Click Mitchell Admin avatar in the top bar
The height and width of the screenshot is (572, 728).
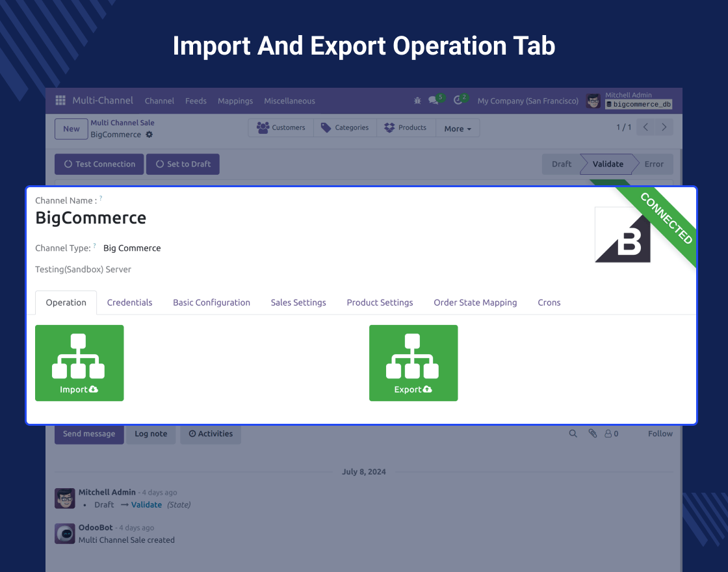[593, 101]
